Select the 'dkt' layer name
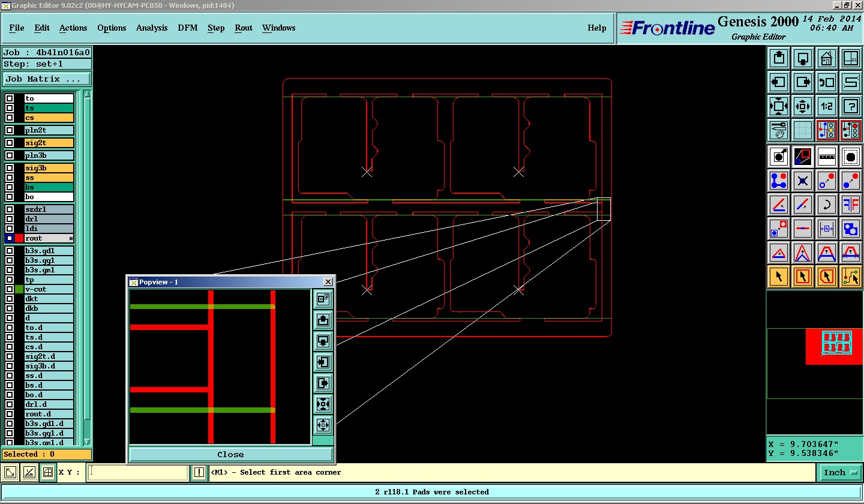Screen dimensions: 864x504 [49, 299]
